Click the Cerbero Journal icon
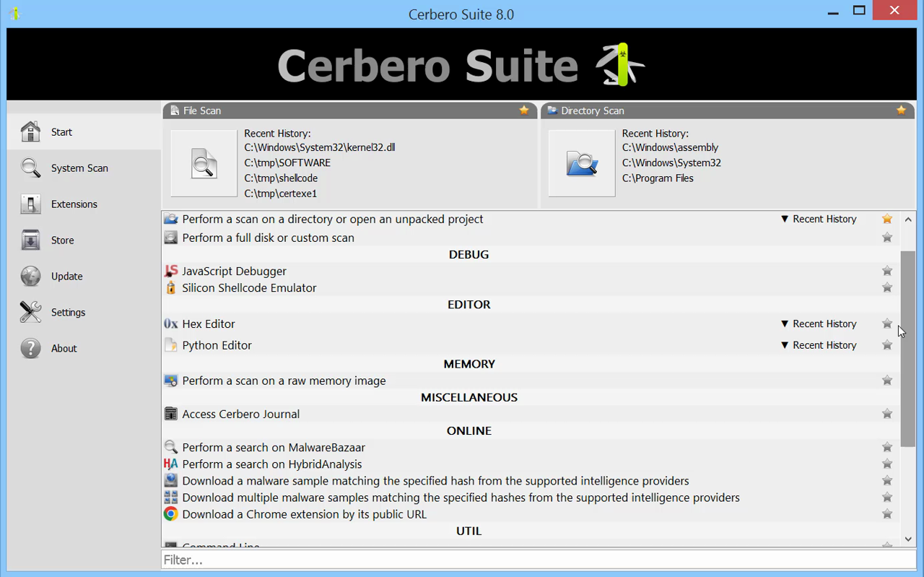The width and height of the screenshot is (924, 577). tap(171, 415)
